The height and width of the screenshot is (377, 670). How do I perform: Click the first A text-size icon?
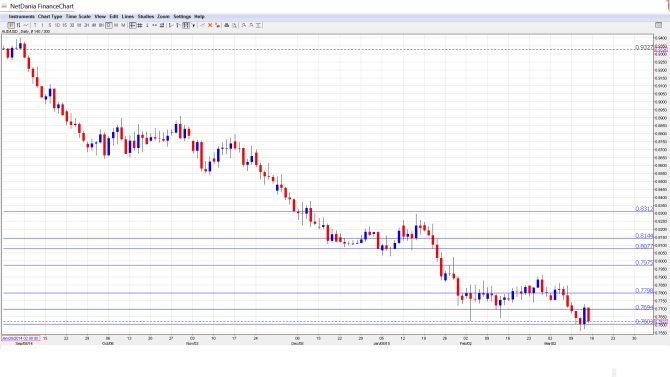[x=244, y=25]
